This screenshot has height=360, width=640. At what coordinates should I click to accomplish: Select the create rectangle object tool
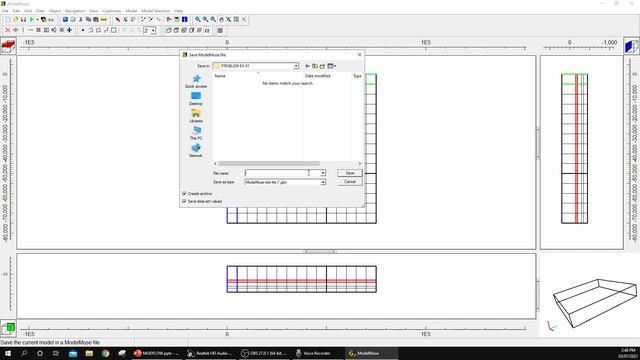(x=114, y=30)
